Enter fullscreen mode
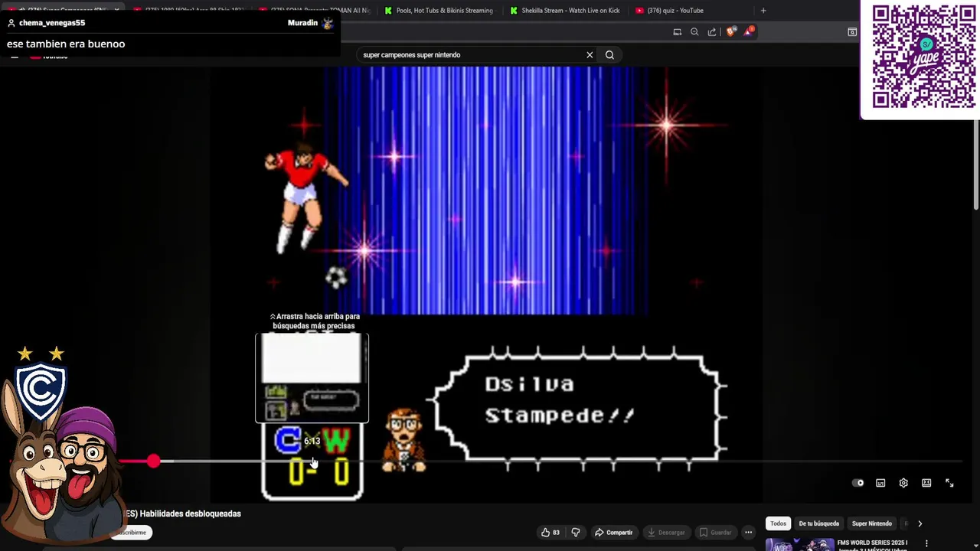 click(949, 483)
